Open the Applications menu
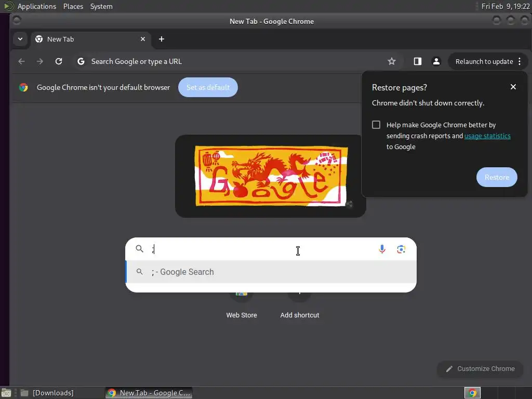 (37, 6)
